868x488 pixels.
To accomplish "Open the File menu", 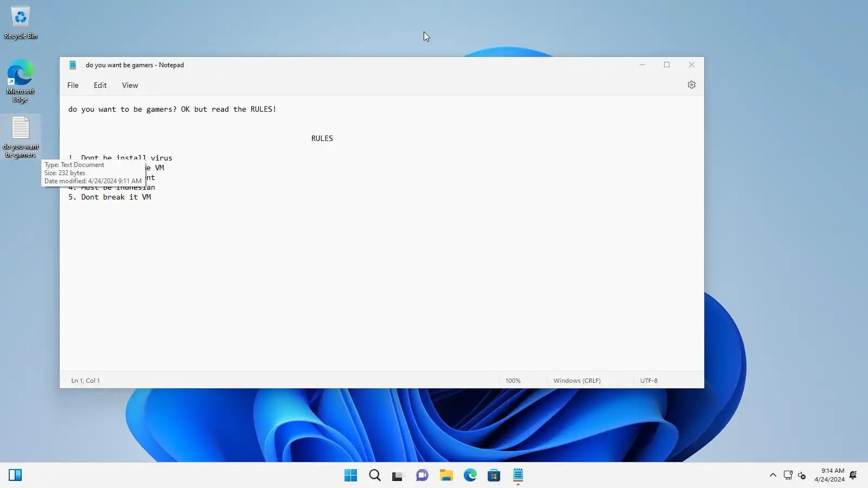I will (x=73, y=85).
